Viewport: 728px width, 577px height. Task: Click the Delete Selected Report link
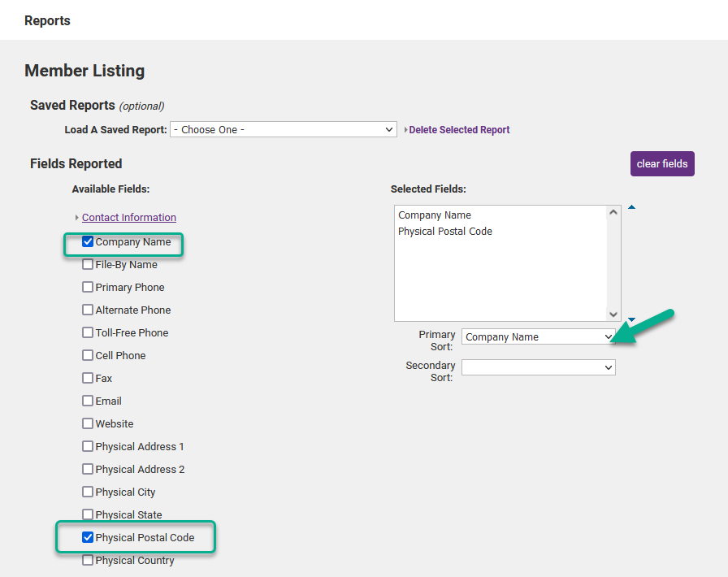(x=459, y=130)
